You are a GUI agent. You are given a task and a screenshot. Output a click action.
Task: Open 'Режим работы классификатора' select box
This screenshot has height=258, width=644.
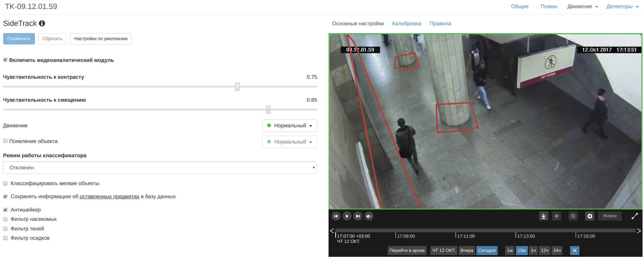[x=160, y=168]
